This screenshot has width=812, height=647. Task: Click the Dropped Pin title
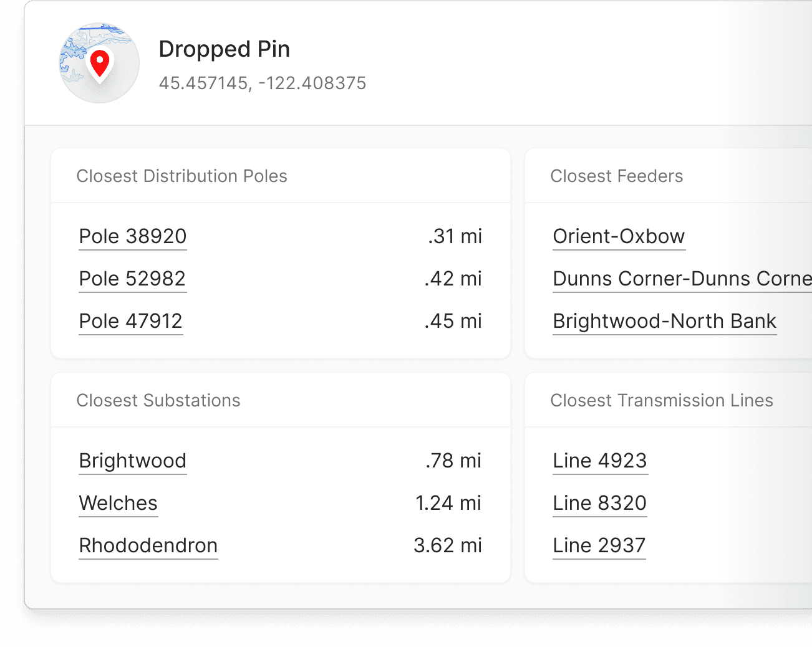[225, 49]
